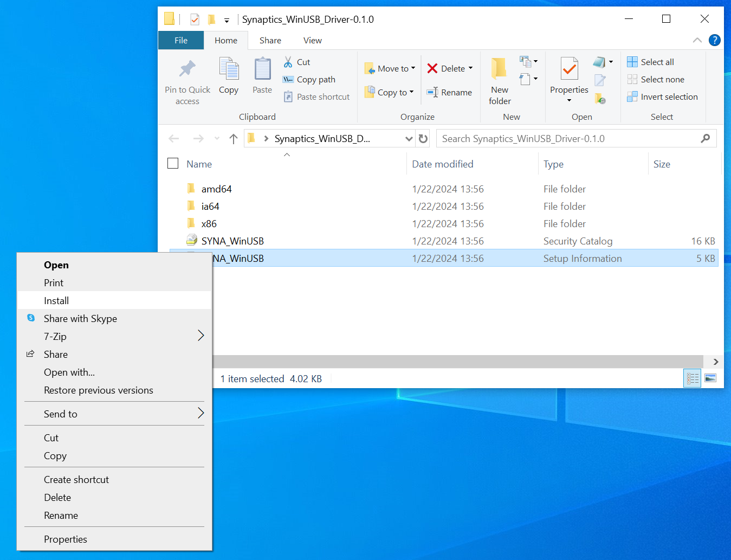Expand the address bar history dropdown

pos(409,139)
